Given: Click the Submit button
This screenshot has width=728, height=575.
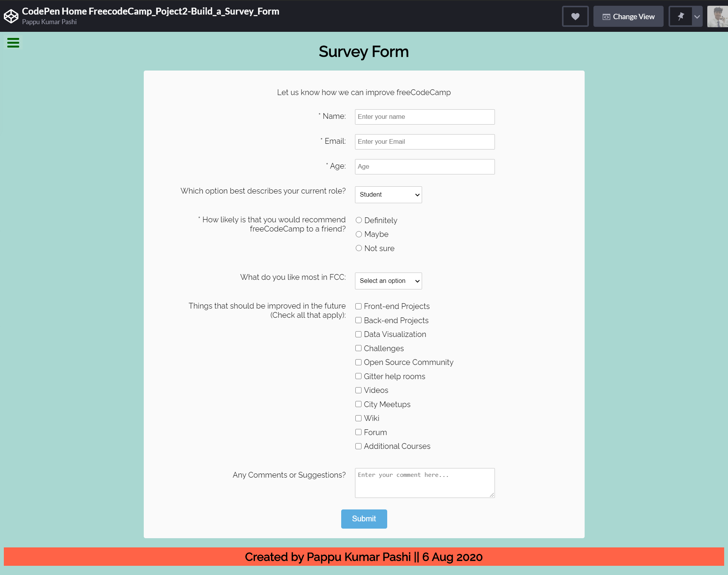Looking at the screenshot, I should (x=364, y=519).
